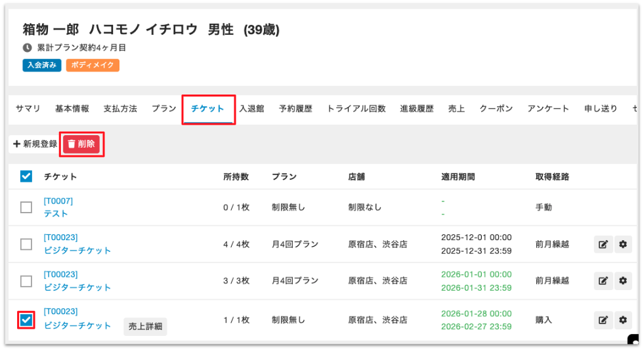644x353 pixels.
Task: Click the orange ボディメイク tag
Action: click(x=93, y=66)
